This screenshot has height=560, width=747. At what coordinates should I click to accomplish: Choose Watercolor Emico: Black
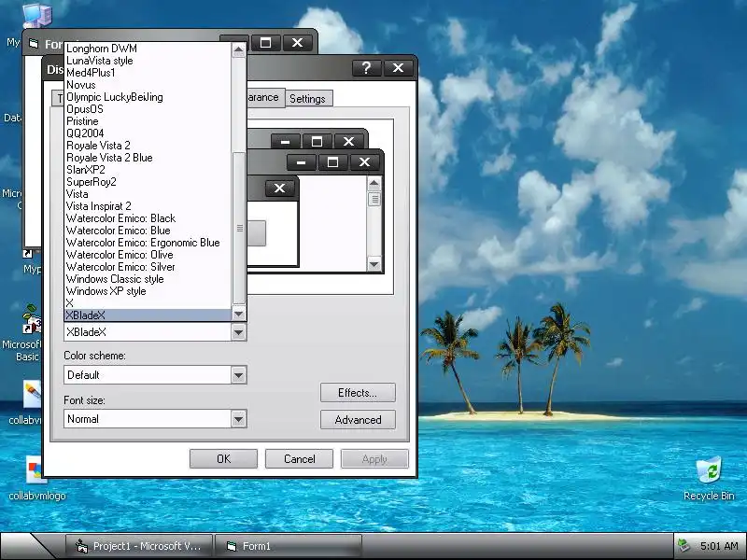(x=148, y=218)
